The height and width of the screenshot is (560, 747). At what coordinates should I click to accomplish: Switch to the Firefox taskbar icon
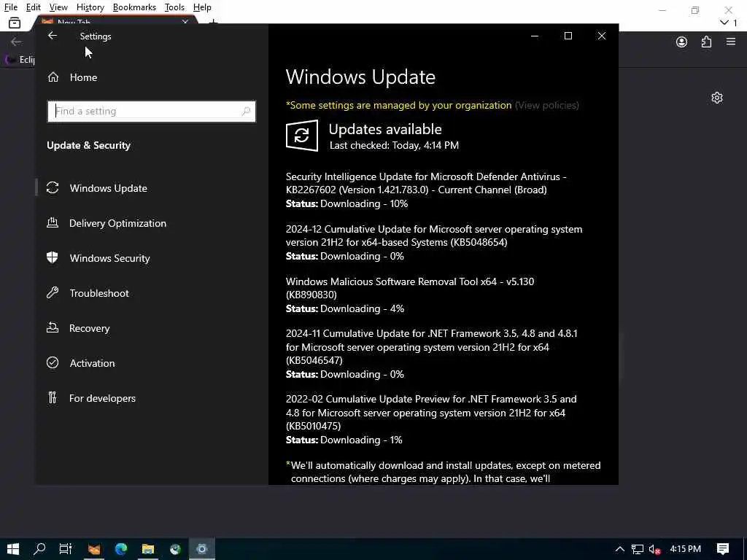click(94, 549)
